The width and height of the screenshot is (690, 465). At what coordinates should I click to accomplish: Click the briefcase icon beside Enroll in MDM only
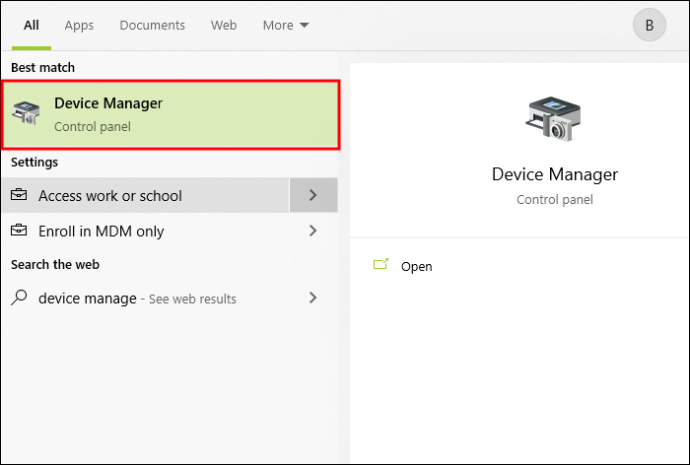(x=19, y=230)
